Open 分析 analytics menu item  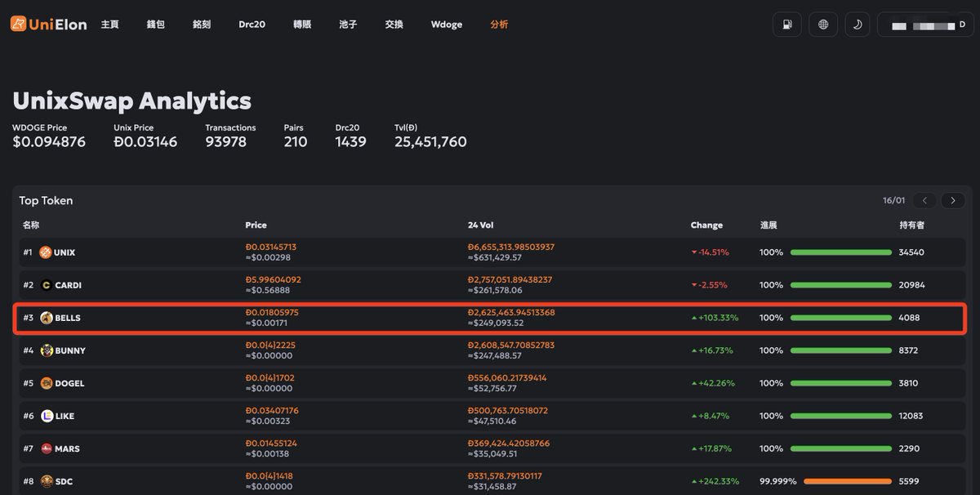click(x=499, y=25)
